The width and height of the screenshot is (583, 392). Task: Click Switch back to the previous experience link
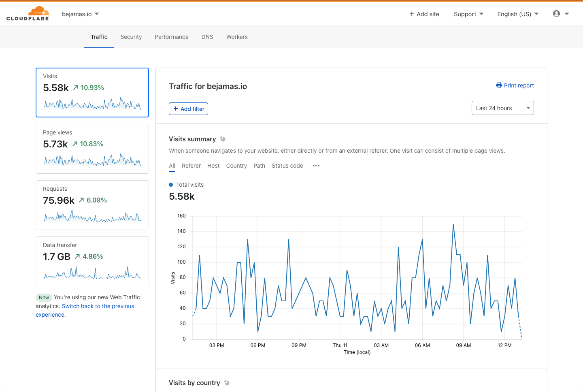85,310
